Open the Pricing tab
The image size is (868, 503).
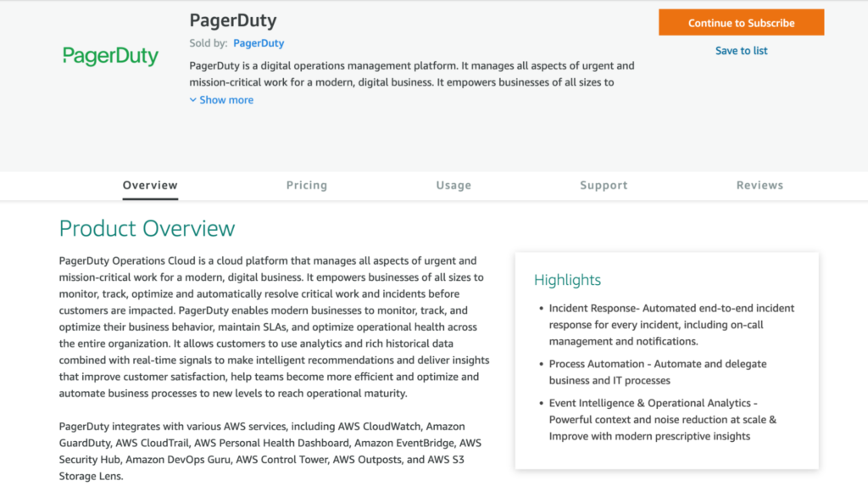pos(306,185)
